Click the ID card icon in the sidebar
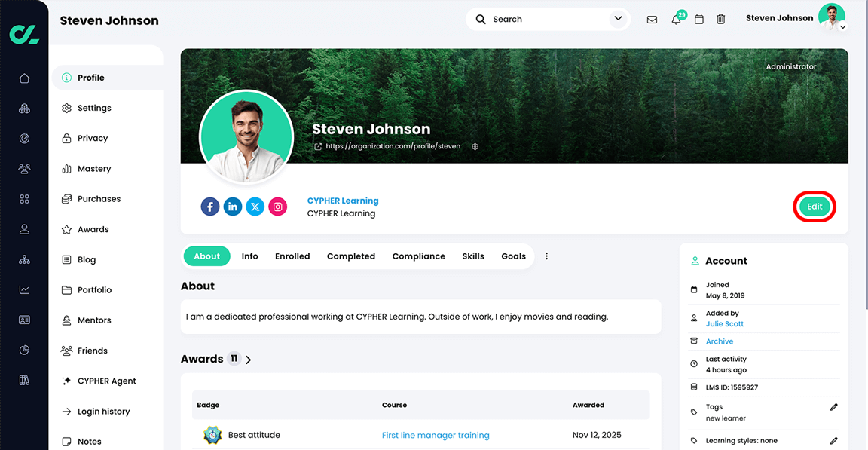Image resolution: width=868 pixels, height=450 pixels. [24, 320]
